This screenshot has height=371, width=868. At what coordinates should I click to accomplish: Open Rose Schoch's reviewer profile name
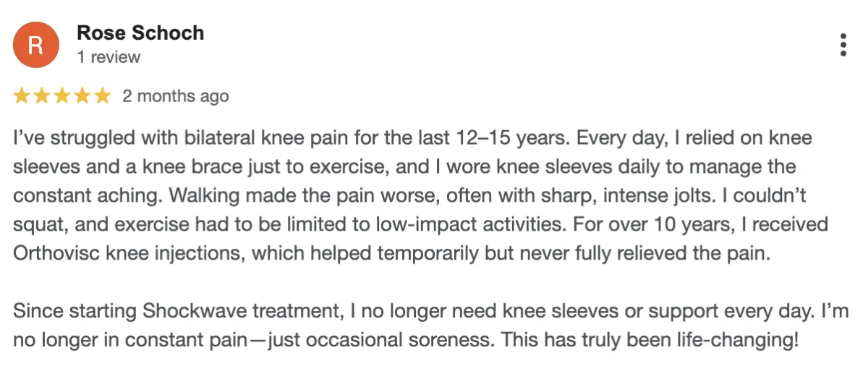coord(140,33)
